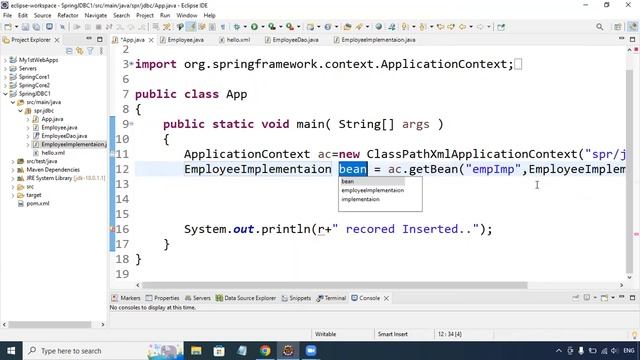Expand Maven Dependencies node
This screenshot has height=360, width=640.
[x=13, y=170]
